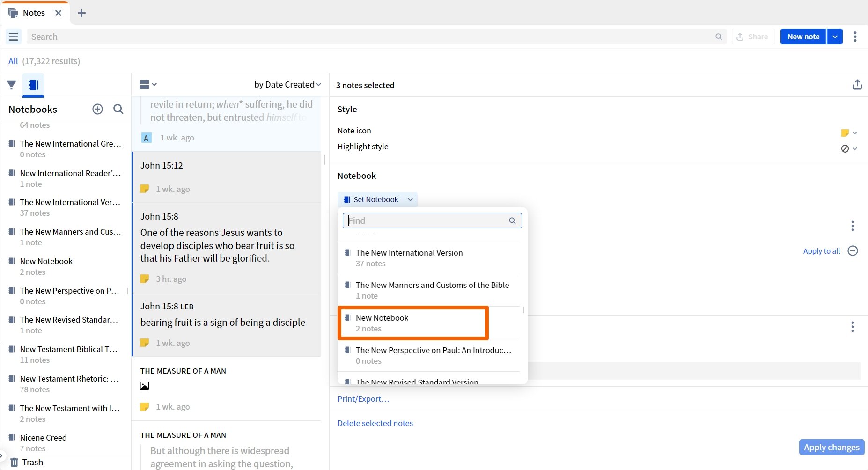Choose The New Perspective on Paul in dropdown
The image size is (868, 470).
429,355
